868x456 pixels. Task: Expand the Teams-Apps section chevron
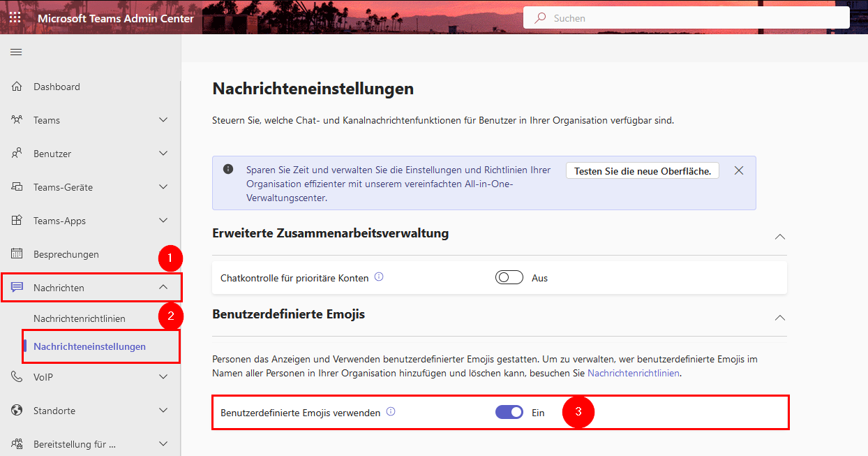163,221
